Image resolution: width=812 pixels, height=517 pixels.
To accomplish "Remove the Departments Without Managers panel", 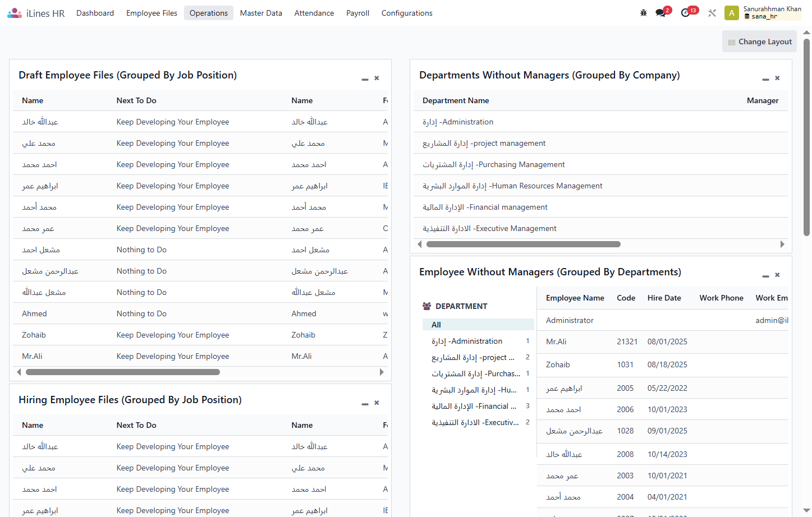I will pyautogui.click(x=777, y=78).
